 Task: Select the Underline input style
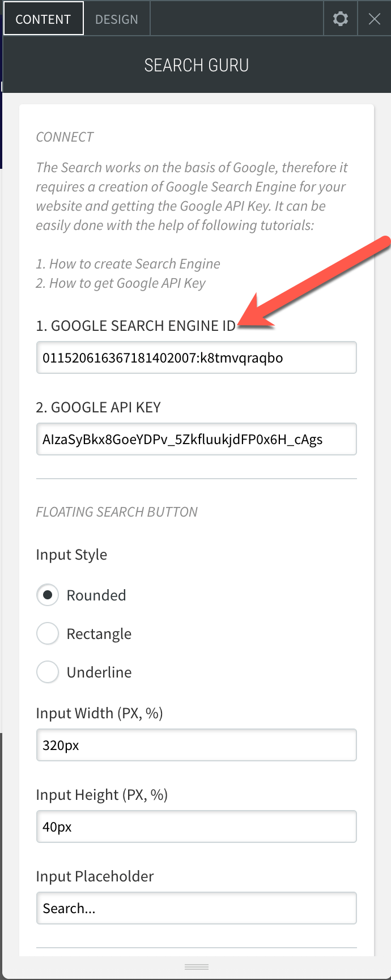click(48, 672)
